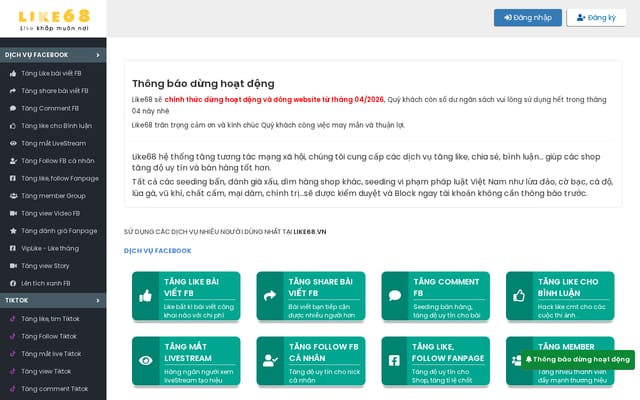The height and width of the screenshot is (400, 640).
Task: Click Facebook icon beside Tăng like, follow Fanpage sidebar
Action: coord(13,178)
